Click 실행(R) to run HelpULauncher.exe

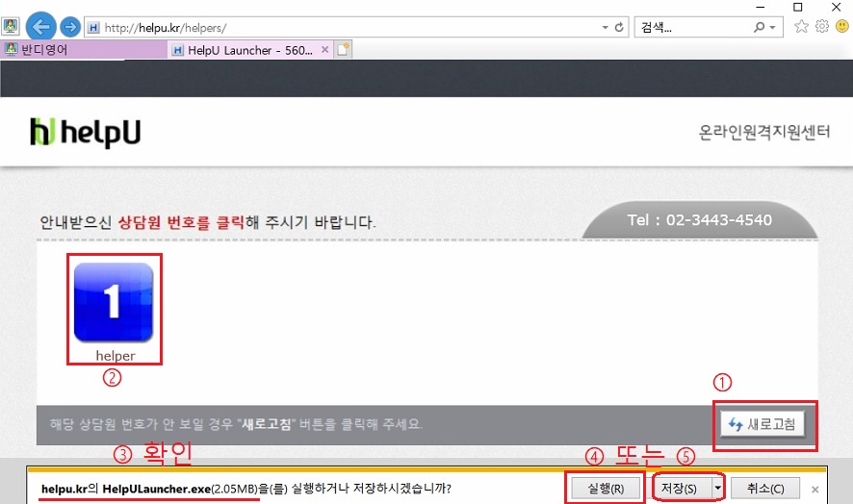(606, 489)
